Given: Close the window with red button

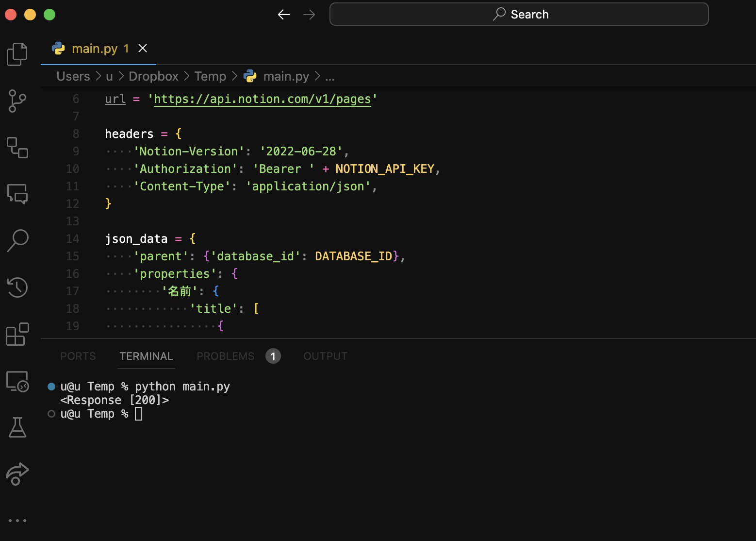Looking at the screenshot, I should 11,15.
